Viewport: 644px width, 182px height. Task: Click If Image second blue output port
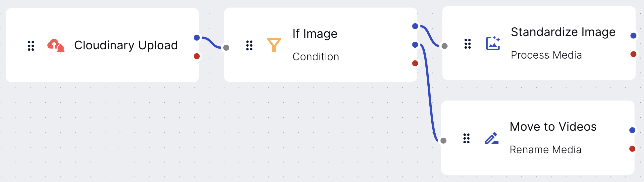pyautogui.click(x=415, y=45)
